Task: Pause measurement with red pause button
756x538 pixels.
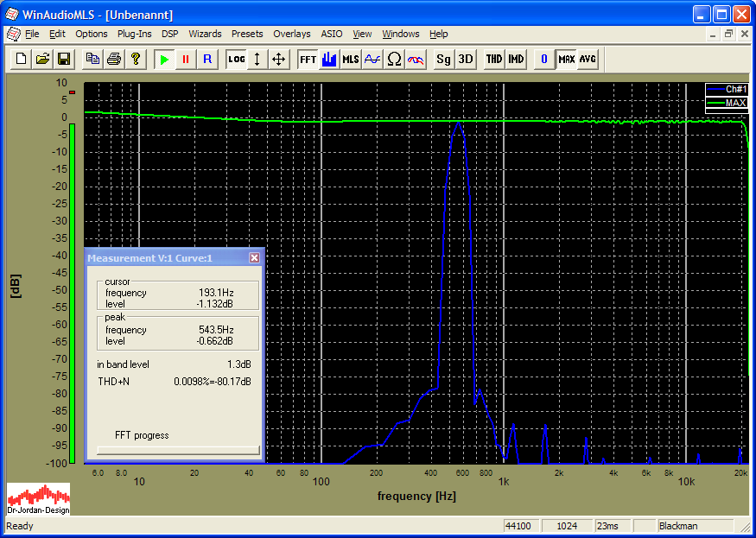Action: coord(185,59)
